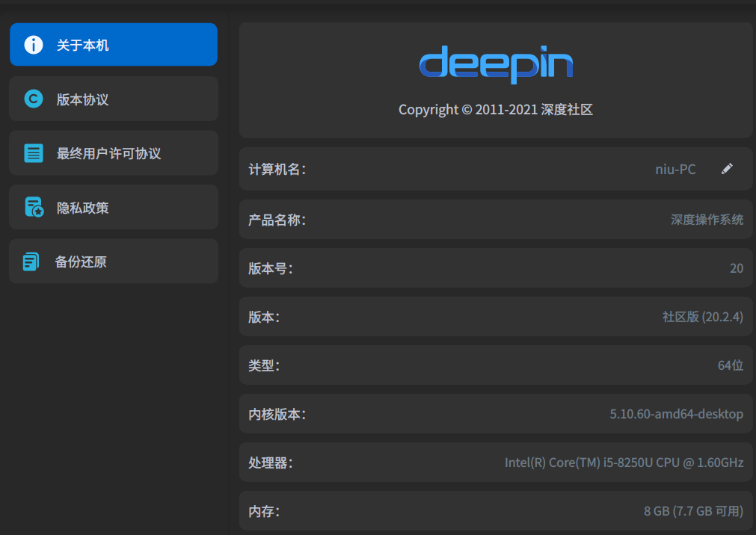The width and height of the screenshot is (756, 535).
Task: Click the Copyright 2011-2021 深度社区 text
Action: [x=496, y=109]
